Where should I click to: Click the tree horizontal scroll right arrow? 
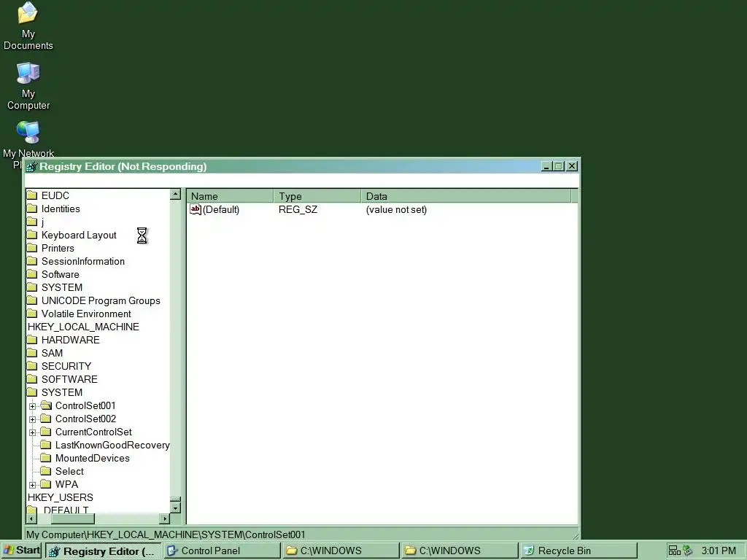point(165,518)
